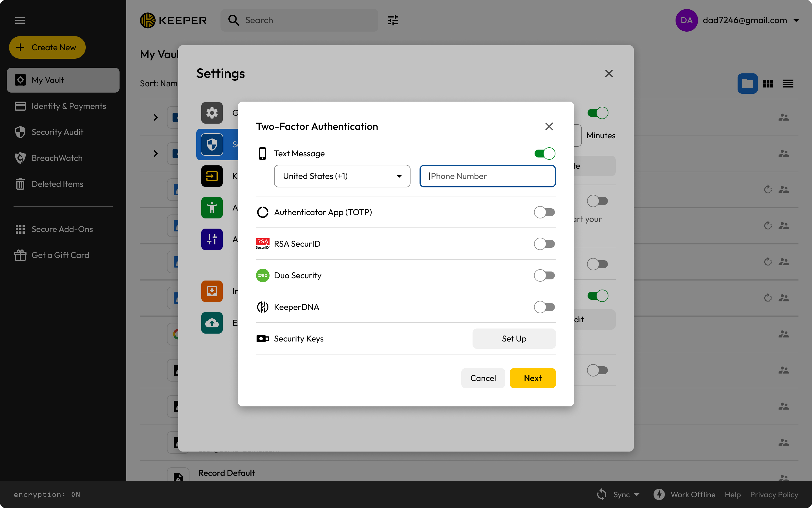Open the United States (+1) country dropdown
The height and width of the screenshot is (508, 812).
(342, 176)
